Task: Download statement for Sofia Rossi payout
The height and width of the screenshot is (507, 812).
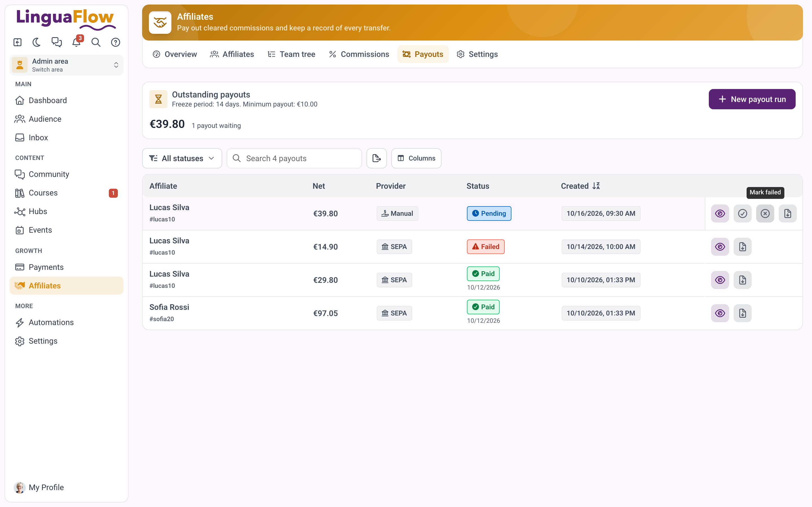Action: [743, 313]
